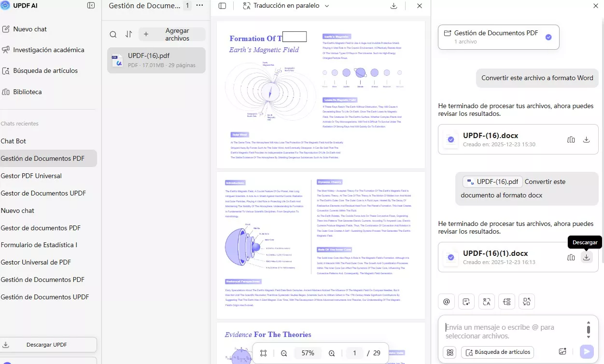The image size is (604, 364).
Task: Open recent chat Gestor Universal de PDF
Action: (x=36, y=262)
